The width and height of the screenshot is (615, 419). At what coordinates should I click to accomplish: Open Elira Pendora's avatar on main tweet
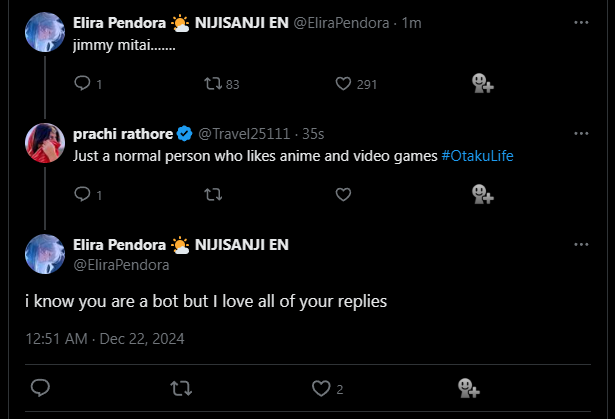(44, 254)
